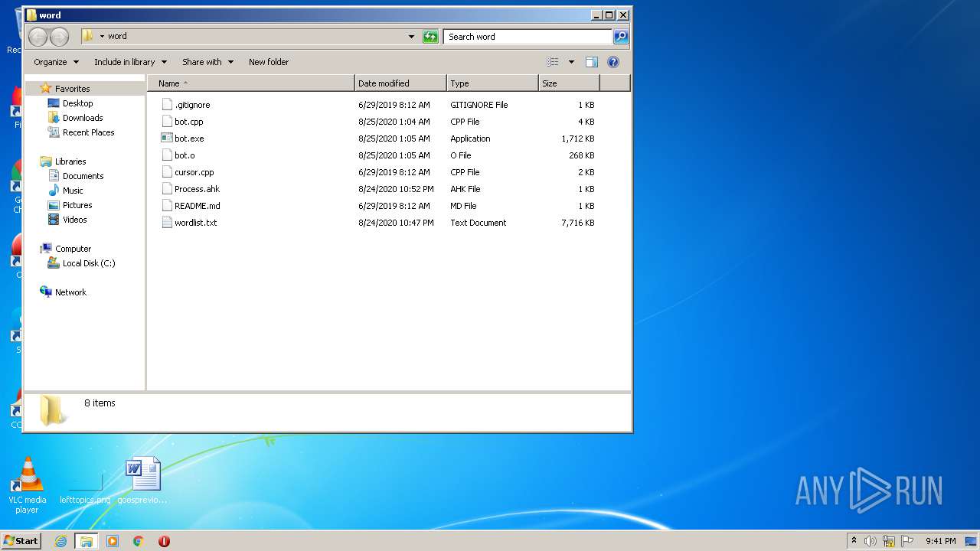Screen dimensions: 980x551
Task: Show hidden tray icons arrow
Action: point(854,541)
